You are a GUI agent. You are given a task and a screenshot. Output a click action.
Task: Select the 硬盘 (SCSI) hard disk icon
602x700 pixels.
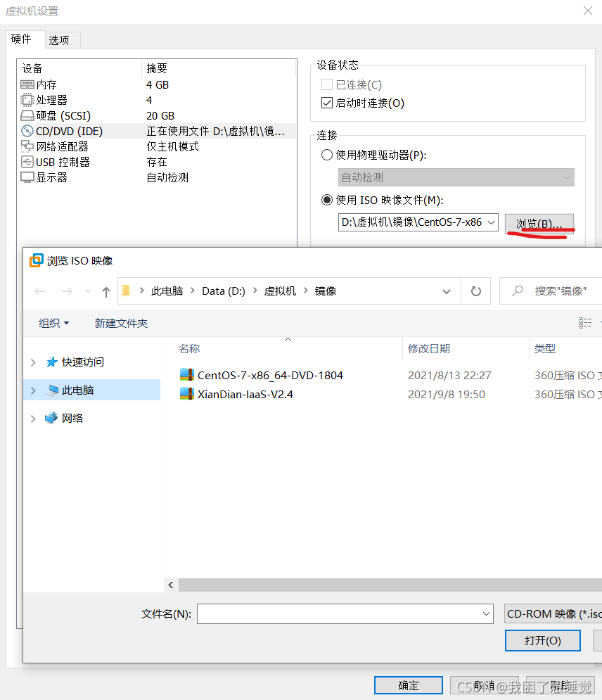pos(27,115)
